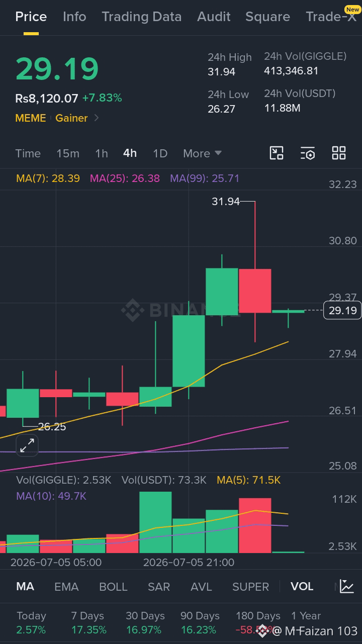Toggle the VOL indicator
The height and width of the screenshot is (644, 362).
(302, 587)
